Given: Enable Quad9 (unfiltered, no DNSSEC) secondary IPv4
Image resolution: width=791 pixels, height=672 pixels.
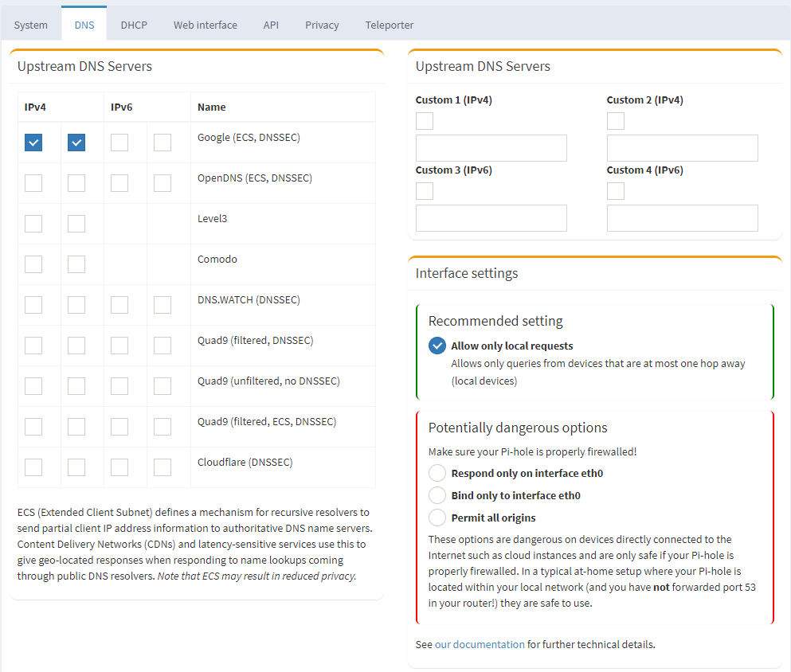Looking at the screenshot, I should click(x=76, y=386).
